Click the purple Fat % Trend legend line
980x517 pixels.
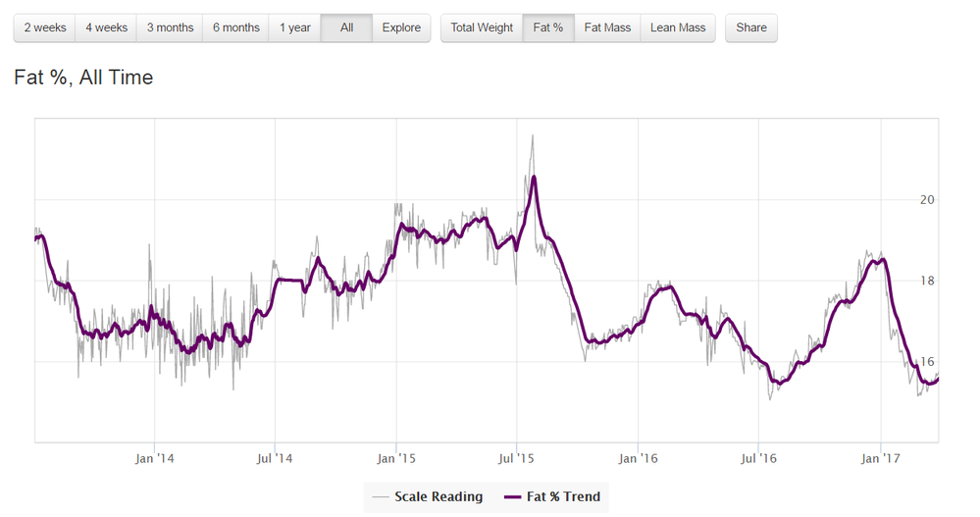coord(510,497)
